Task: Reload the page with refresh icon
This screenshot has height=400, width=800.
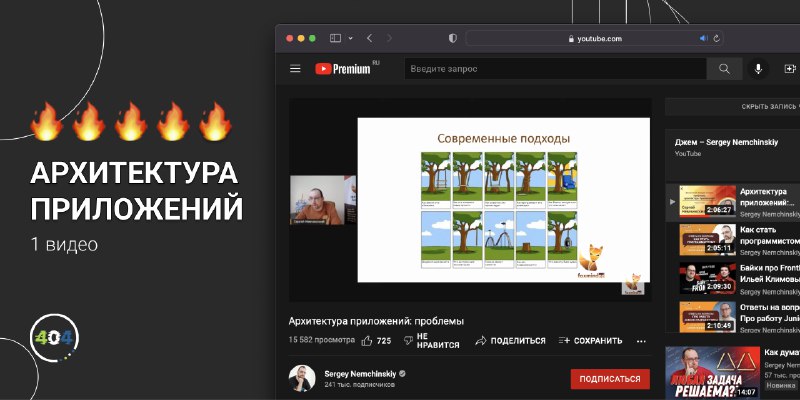Action: point(716,38)
